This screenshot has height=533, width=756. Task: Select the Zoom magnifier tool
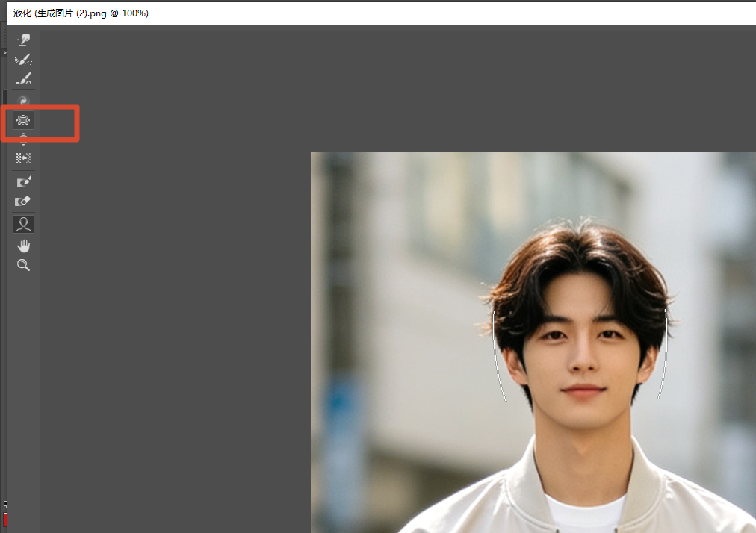[x=23, y=265]
